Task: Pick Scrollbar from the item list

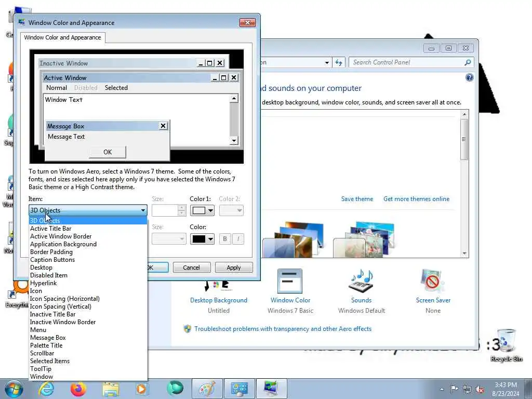Action: click(x=88, y=353)
